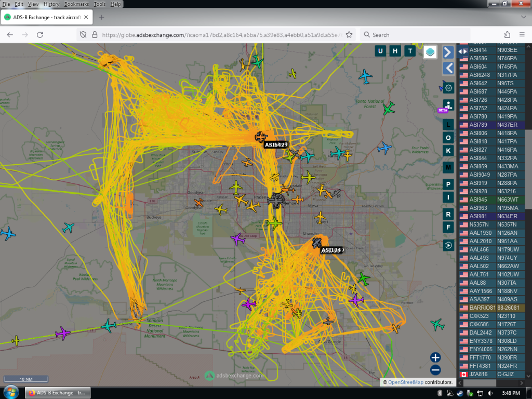Click the Firefox Search box
The width and height of the screenshot is (532, 399).
click(415, 35)
